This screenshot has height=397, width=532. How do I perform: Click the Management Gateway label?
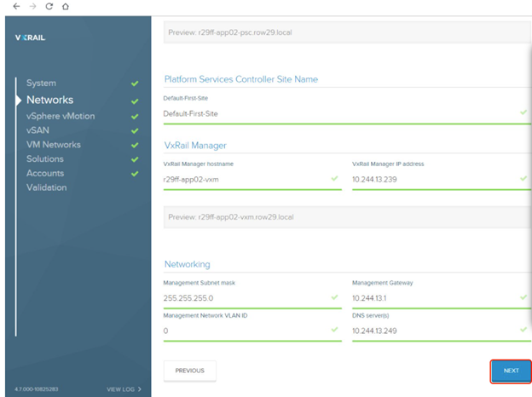[382, 283]
